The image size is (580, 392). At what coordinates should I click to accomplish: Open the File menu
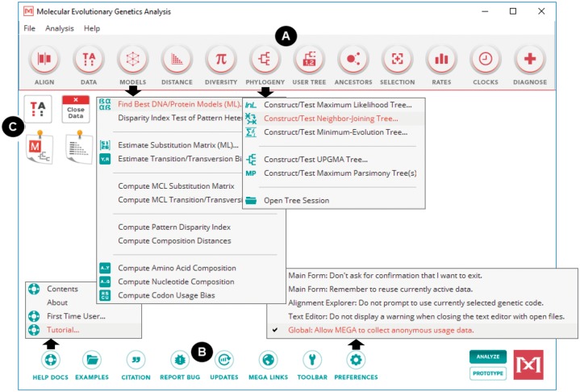(x=29, y=28)
